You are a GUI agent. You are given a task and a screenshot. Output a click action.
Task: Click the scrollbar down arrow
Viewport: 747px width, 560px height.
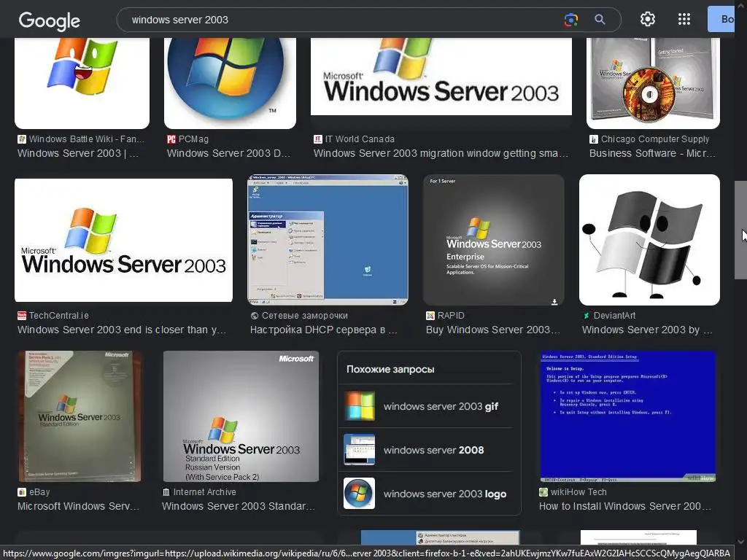click(x=740, y=542)
